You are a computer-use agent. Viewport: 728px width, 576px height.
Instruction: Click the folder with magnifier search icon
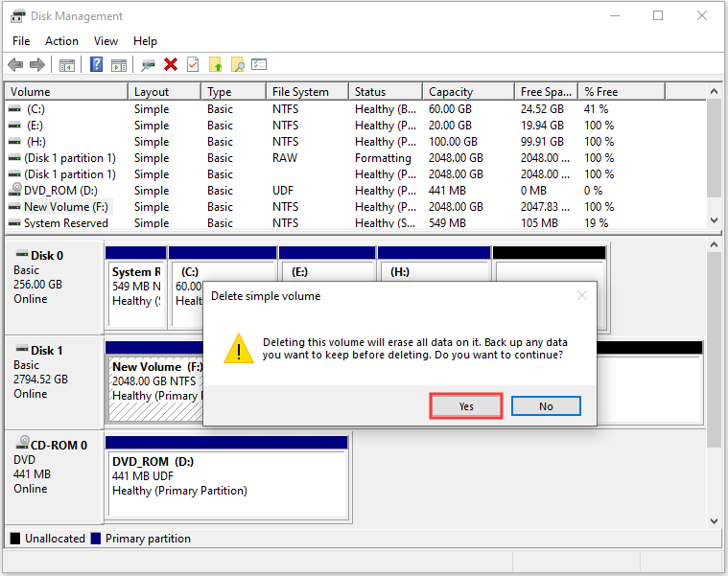coord(238,64)
